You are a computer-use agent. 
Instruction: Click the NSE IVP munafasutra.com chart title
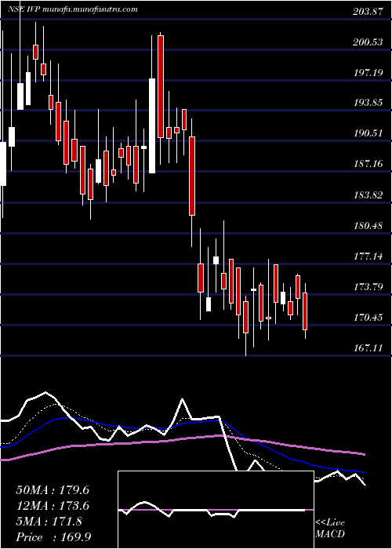pos(72,9)
